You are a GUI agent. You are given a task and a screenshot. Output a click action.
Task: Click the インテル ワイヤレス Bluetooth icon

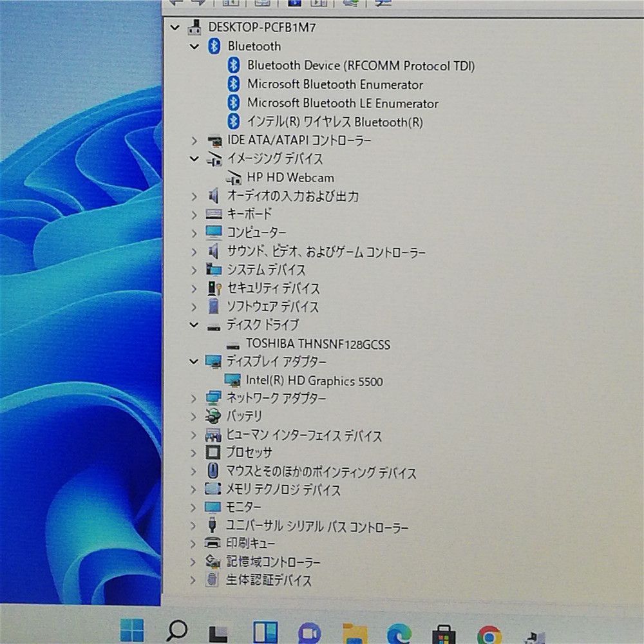tap(234, 121)
